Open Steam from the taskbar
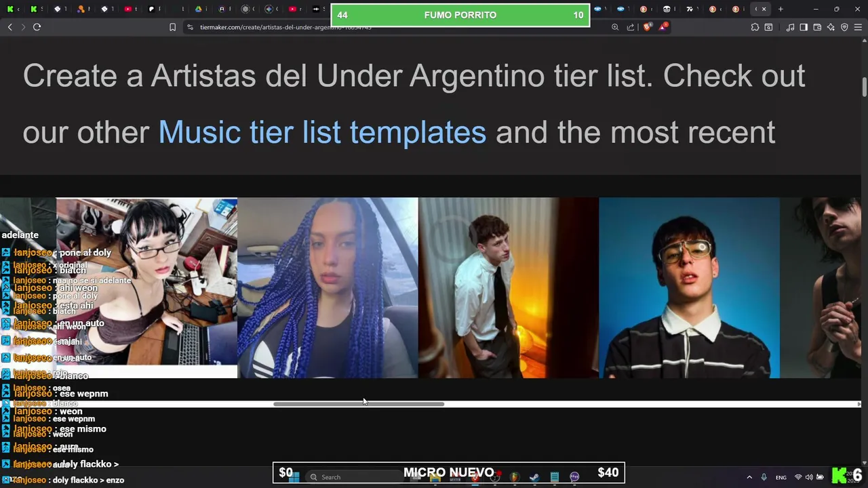Viewport: 868px width, 488px height. point(534,477)
